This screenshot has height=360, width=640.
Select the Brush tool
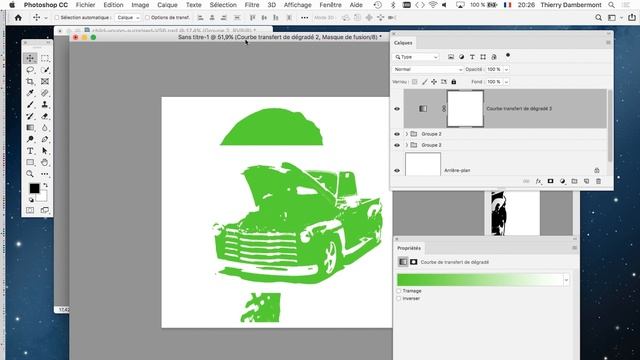click(x=30, y=104)
